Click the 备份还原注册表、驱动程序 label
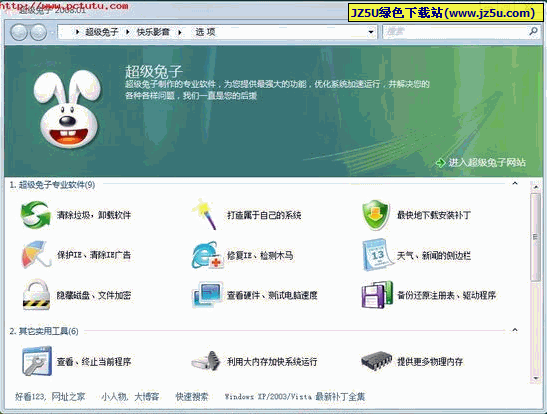The width and height of the screenshot is (547, 414). (x=447, y=295)
